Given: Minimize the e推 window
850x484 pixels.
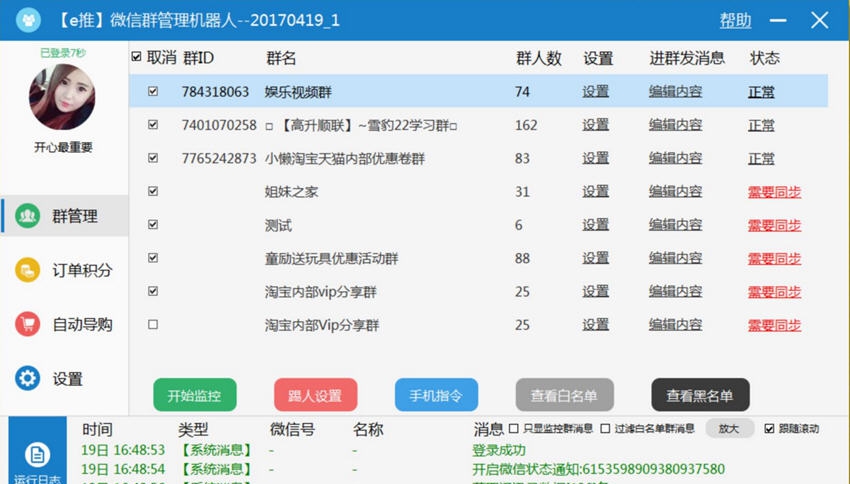Looking at the screenshot, I should click(x=778, y=21).
